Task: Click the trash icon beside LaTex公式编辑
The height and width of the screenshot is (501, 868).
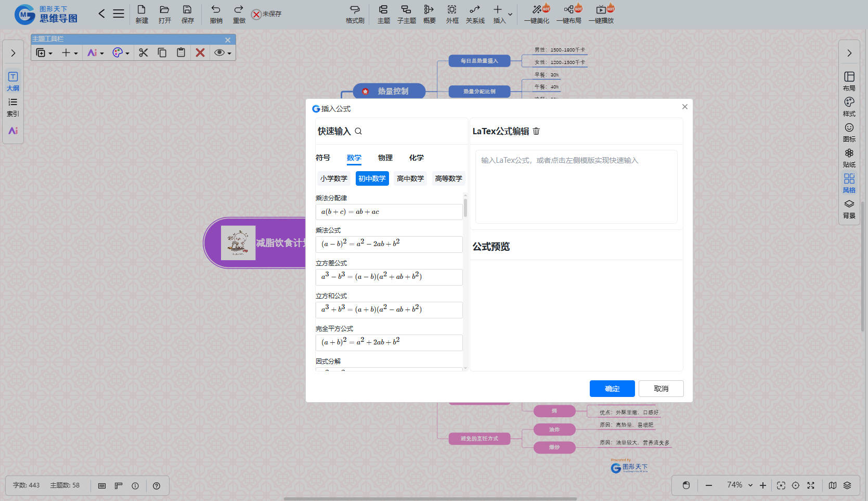Action: [536, 132]
